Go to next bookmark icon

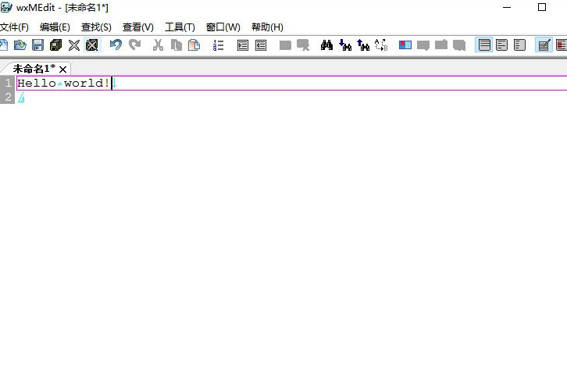pyautogui.click(x=423, y=45)
